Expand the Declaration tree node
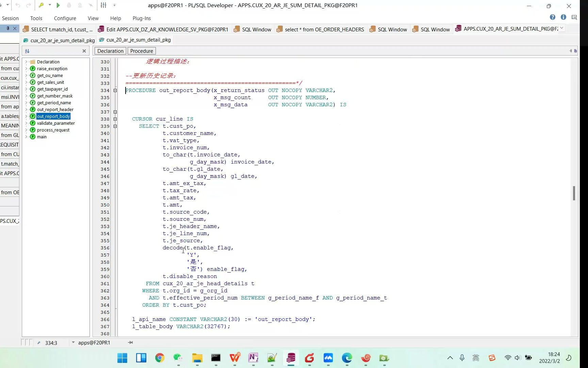The image size is (588, 368). point(26,62)
